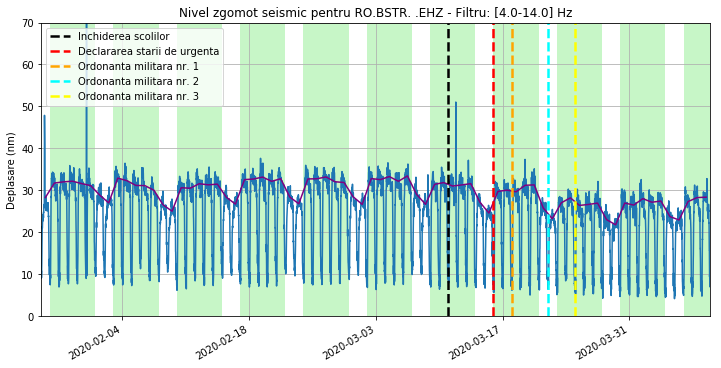Click the orange dashed legend swatch

point(61,67)
